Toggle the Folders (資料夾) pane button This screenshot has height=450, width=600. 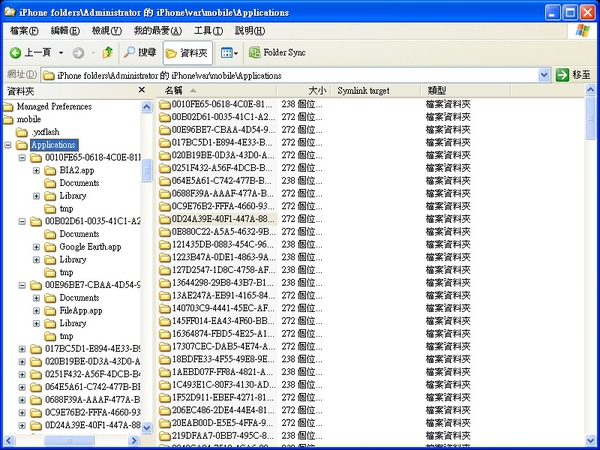186,52
